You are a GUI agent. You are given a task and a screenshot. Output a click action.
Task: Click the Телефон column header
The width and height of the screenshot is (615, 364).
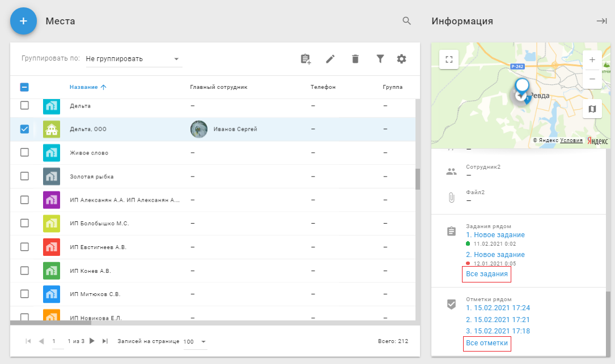tap(323, 87)
